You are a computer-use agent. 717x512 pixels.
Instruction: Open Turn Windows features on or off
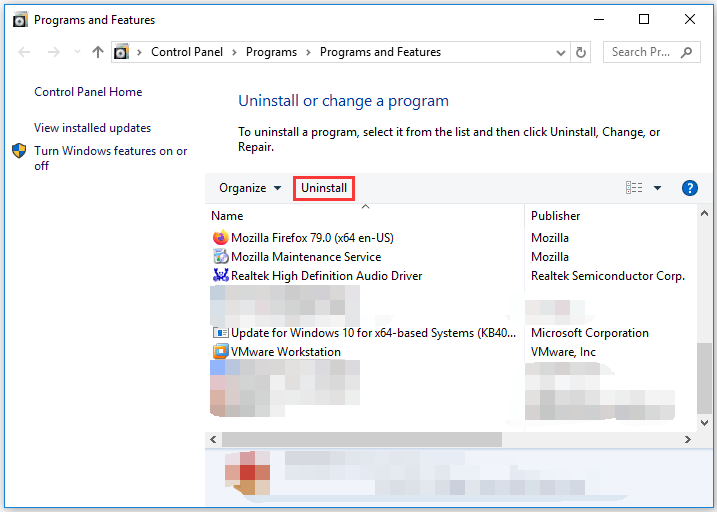[111, 158]
